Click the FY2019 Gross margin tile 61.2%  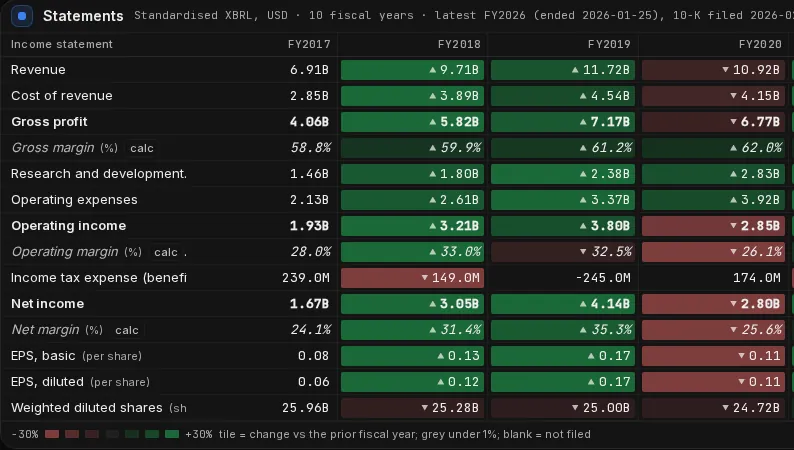pyautogui.click(x=563, y=148)
